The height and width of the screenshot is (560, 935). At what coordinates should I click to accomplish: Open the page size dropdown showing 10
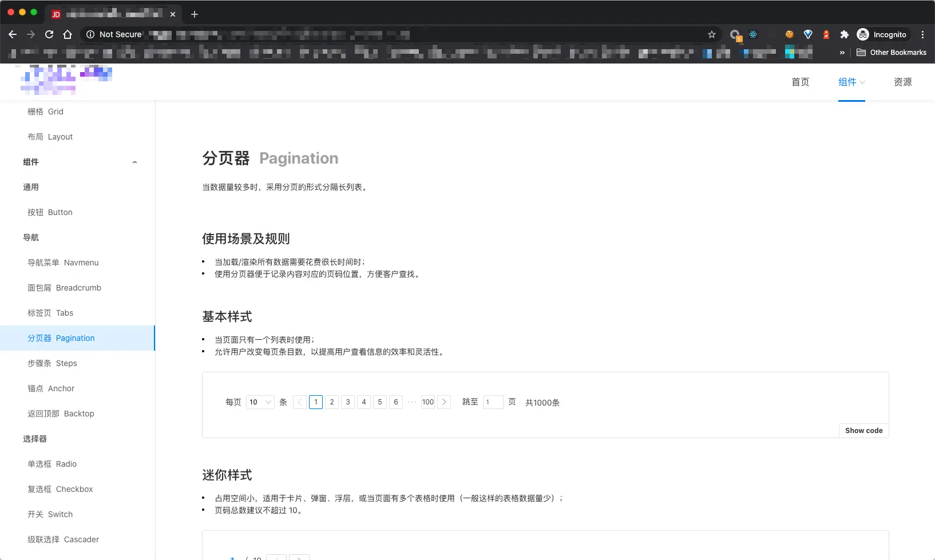point(260,402)
